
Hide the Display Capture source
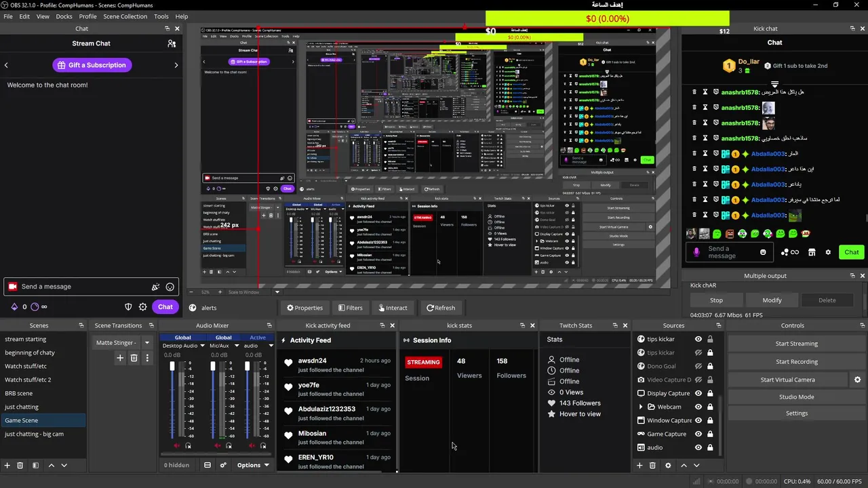click(x=698, y=393)
